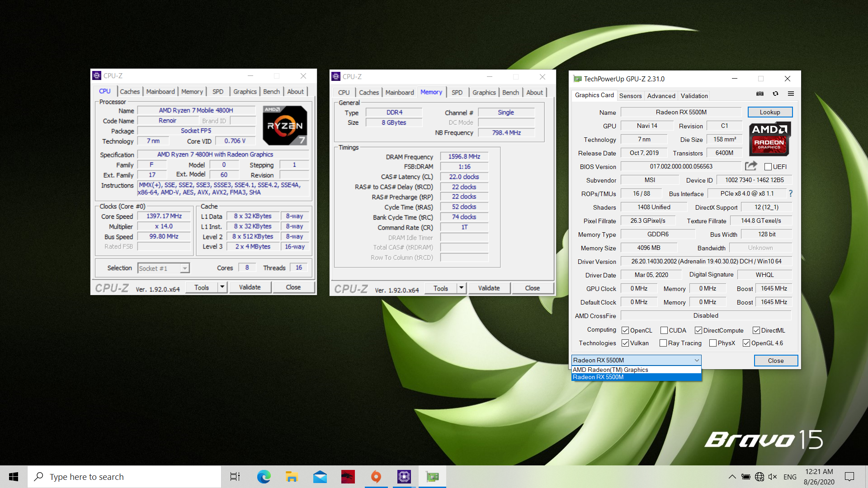The image size is (868, 488).
Task: Click the Lookup button in GPU-Z
Action: point(770,112)
